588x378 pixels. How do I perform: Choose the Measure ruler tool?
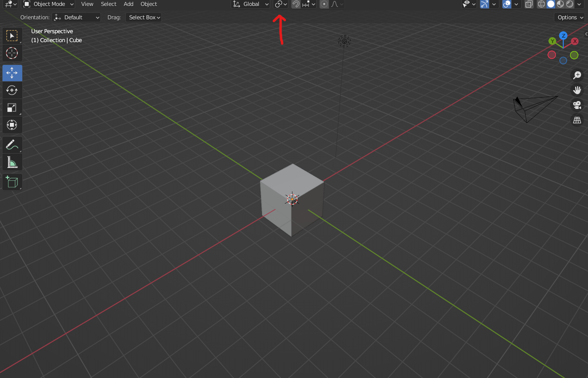point(12,162)
